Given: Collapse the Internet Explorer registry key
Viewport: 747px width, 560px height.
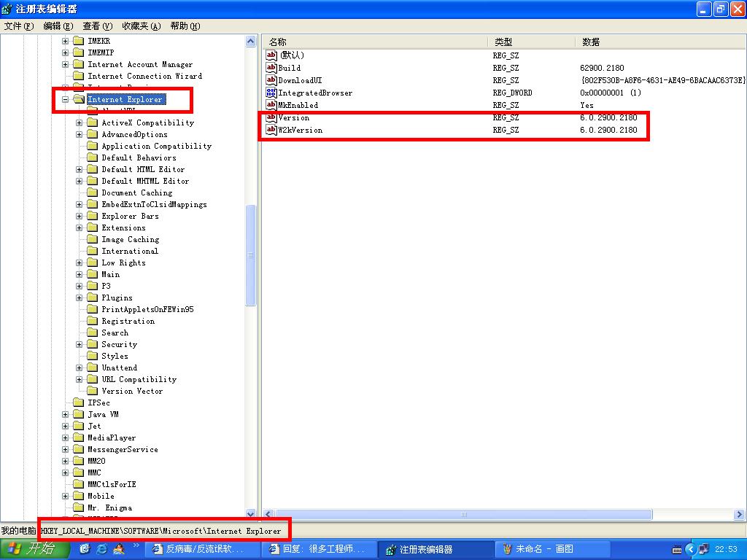Looking at the screenshot, I should point(65,99).
